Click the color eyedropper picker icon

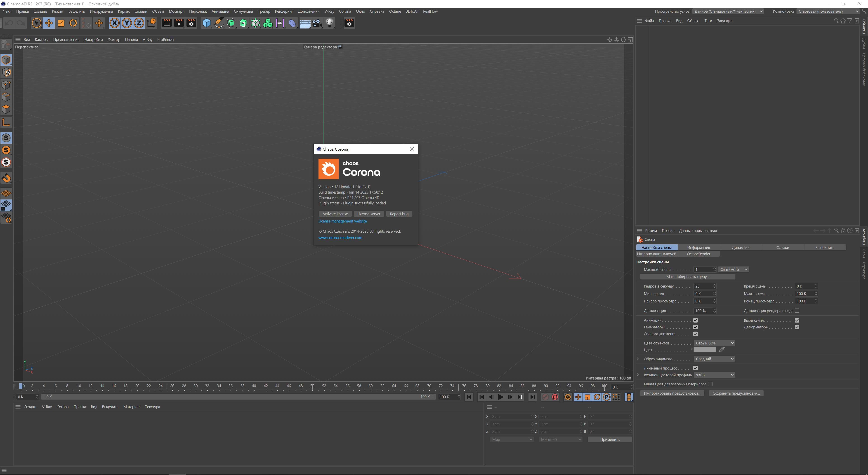point(722,350)
